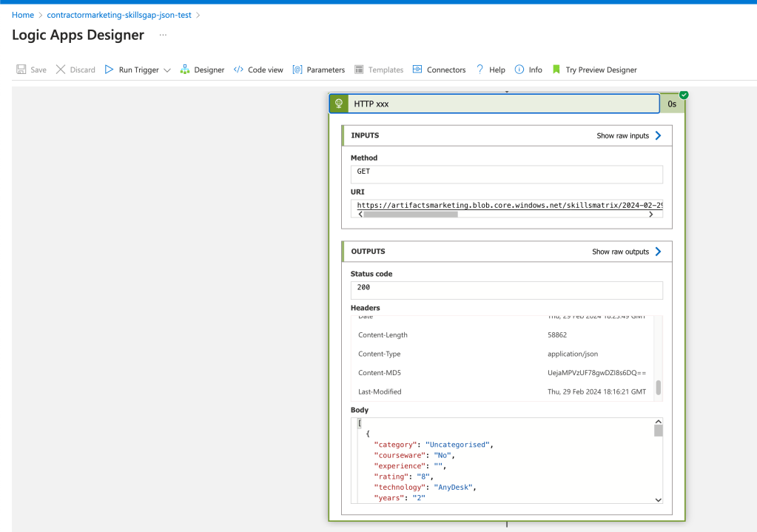Click the Parameters icon
Image resolution: width=757 pixels, height=532 pixels.
coord(297,70)
